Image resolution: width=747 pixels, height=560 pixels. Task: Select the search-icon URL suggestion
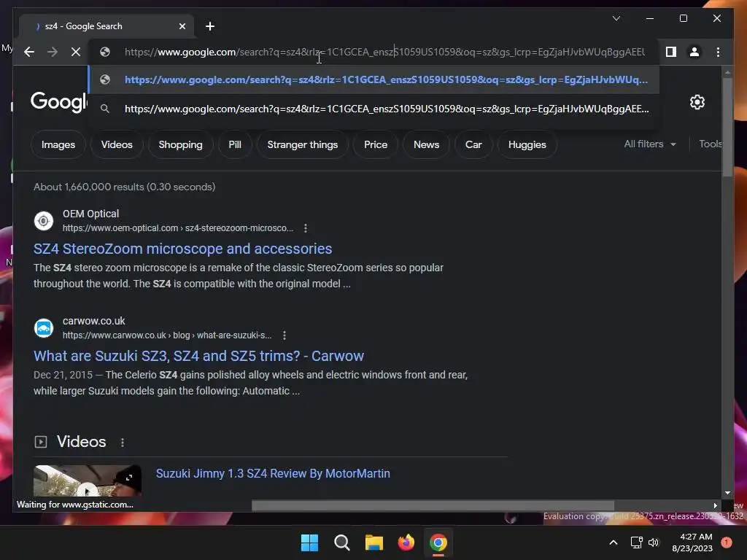(x=374, y=109)
